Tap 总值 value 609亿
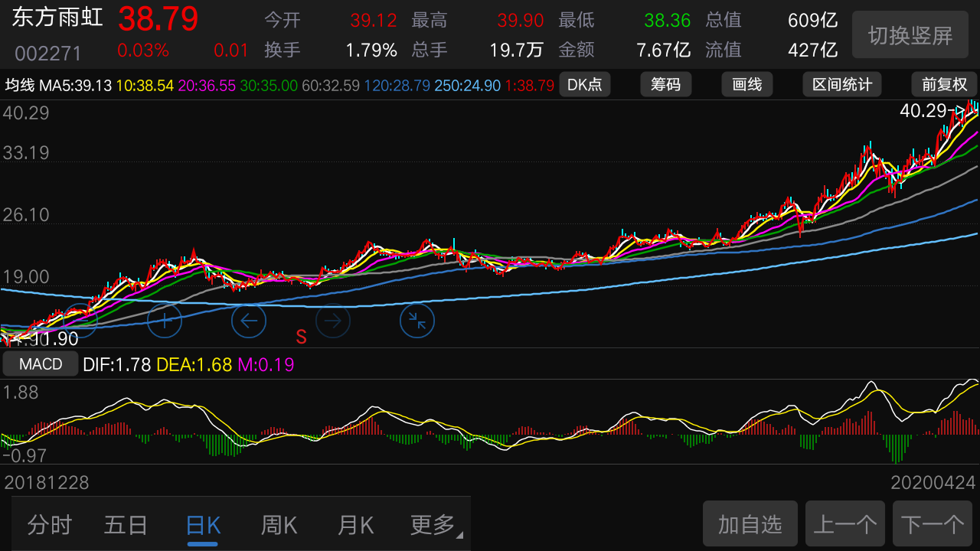The height and width of the screenshot is (551, 980). [813, 21]
